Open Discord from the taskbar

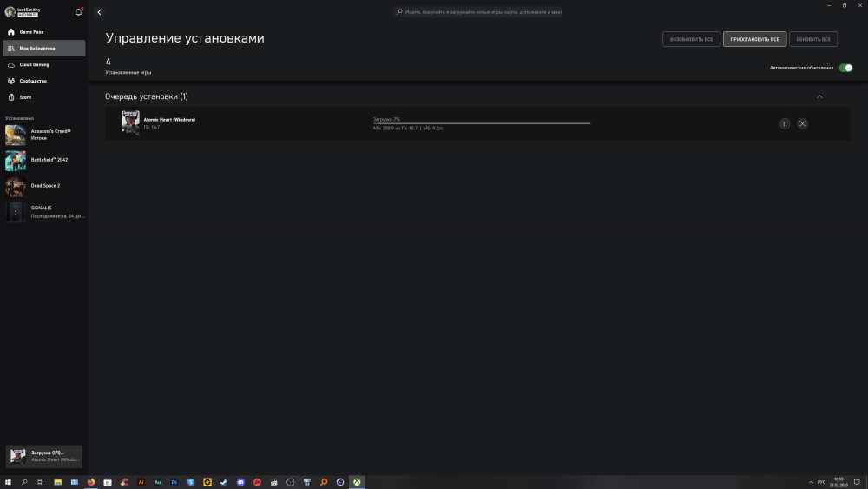(240, 482)
